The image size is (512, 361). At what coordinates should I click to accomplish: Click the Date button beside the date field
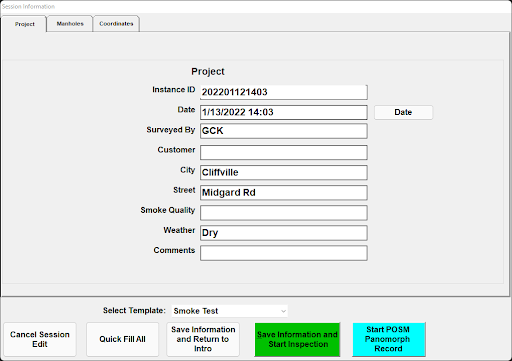[x=403, y=112]
